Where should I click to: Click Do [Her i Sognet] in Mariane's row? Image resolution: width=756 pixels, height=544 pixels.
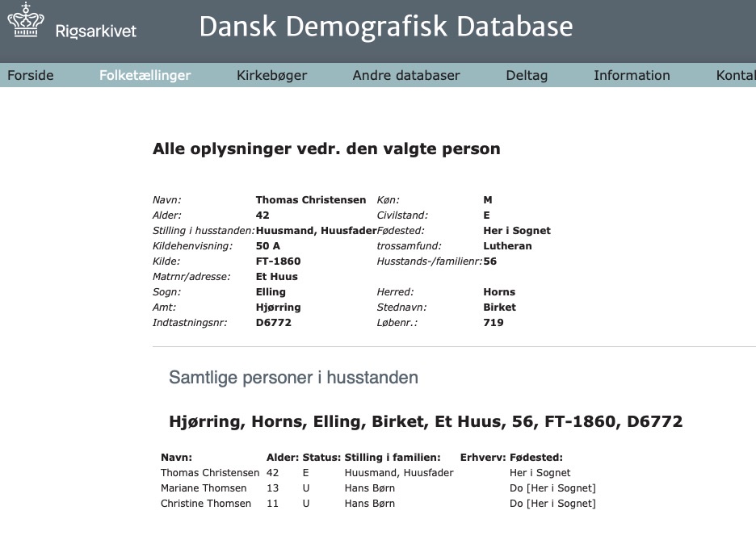(x=552, y=488)
